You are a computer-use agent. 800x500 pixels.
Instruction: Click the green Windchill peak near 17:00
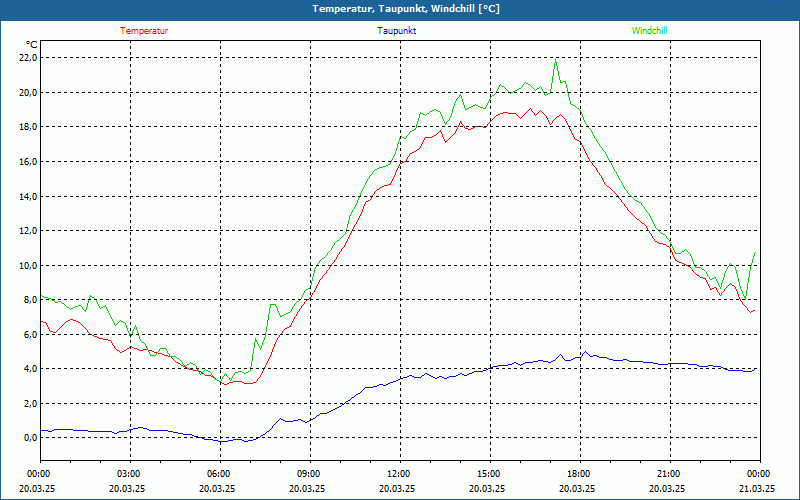(x=556, y=60)
